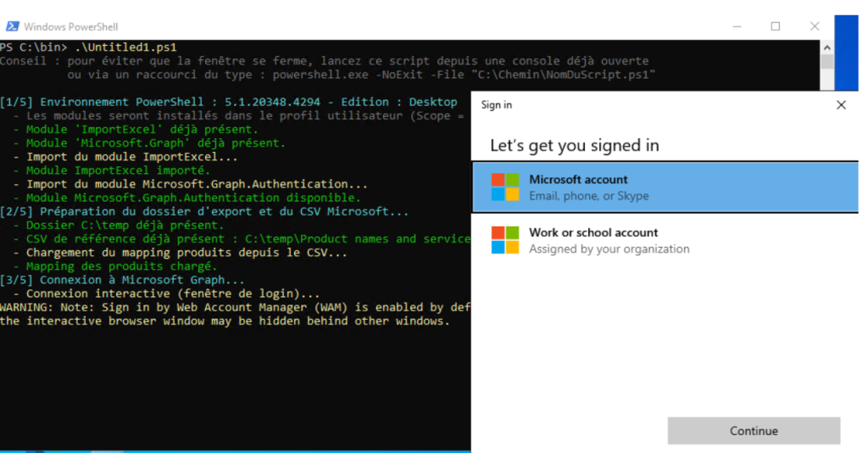Screen dimensions: 868x453
Task: Click the Microsoft logo beside Work or school account
Action: pos(505,240)
